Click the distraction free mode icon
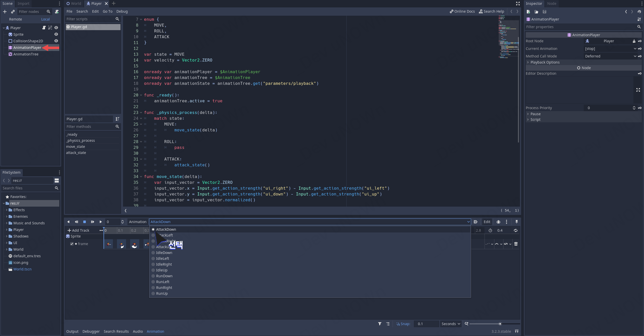The height and width of the screenshot is (336, 644). pyautogui.click(x=518, y=4)
